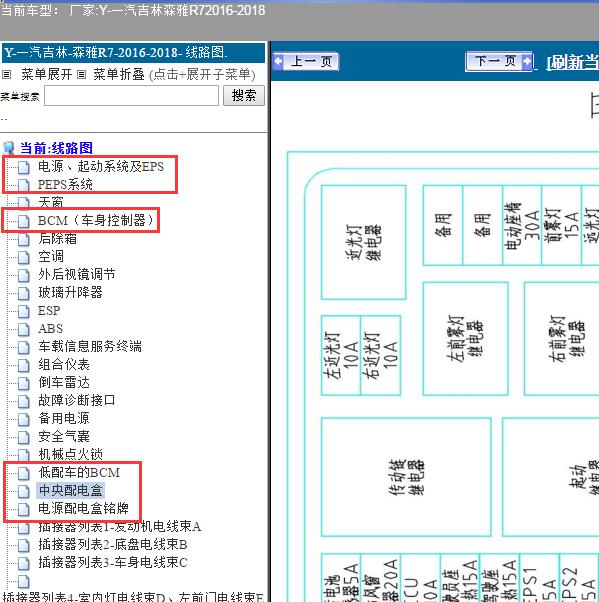Open 电源配电盒铭牌 entry

pyautogui.click(x=83, y=508)
